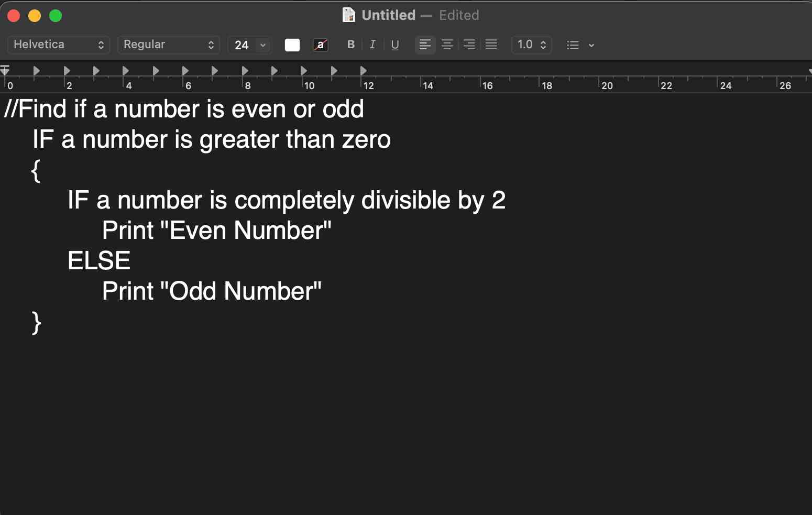The height and width of the screenshot is (515, 812).
Task: Toggle Italic text style
Action: click(372, 45)
